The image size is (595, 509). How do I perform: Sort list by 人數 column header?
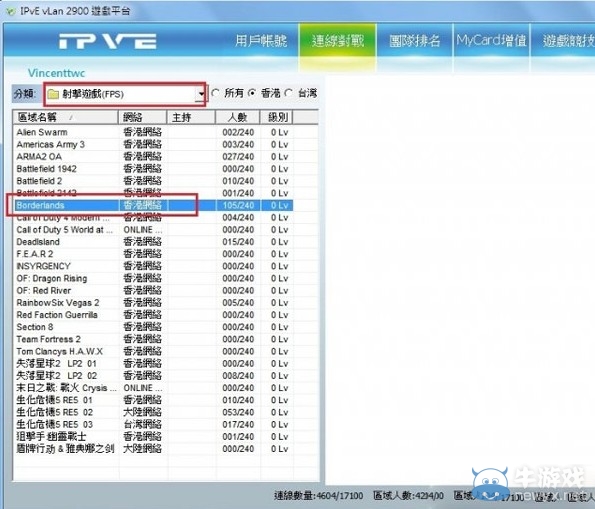pyautogui.click(x=238, y=117)
